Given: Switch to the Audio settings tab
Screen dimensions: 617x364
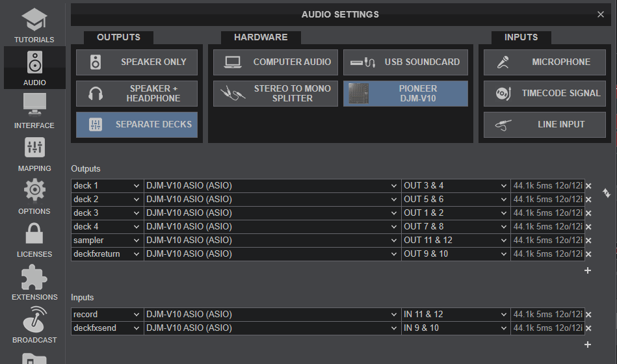Looking at the screenshot, I should pyautogui.click(x=34, y=68).
